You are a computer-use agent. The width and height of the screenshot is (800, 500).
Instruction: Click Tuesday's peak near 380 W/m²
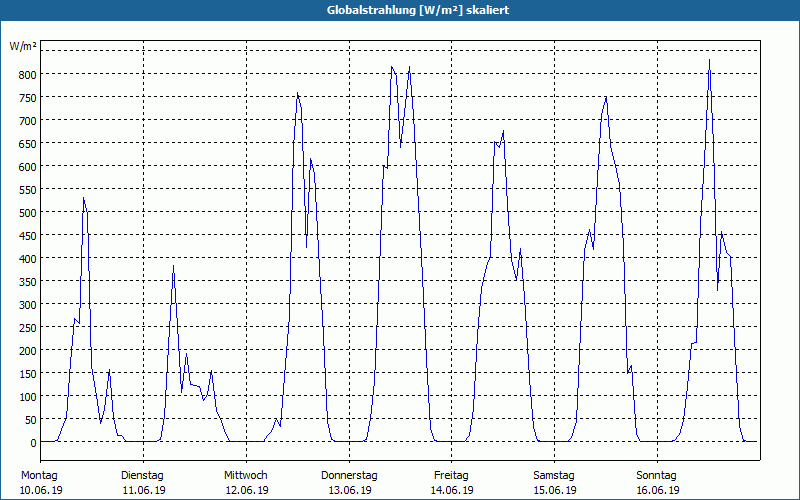coord(173,266)
